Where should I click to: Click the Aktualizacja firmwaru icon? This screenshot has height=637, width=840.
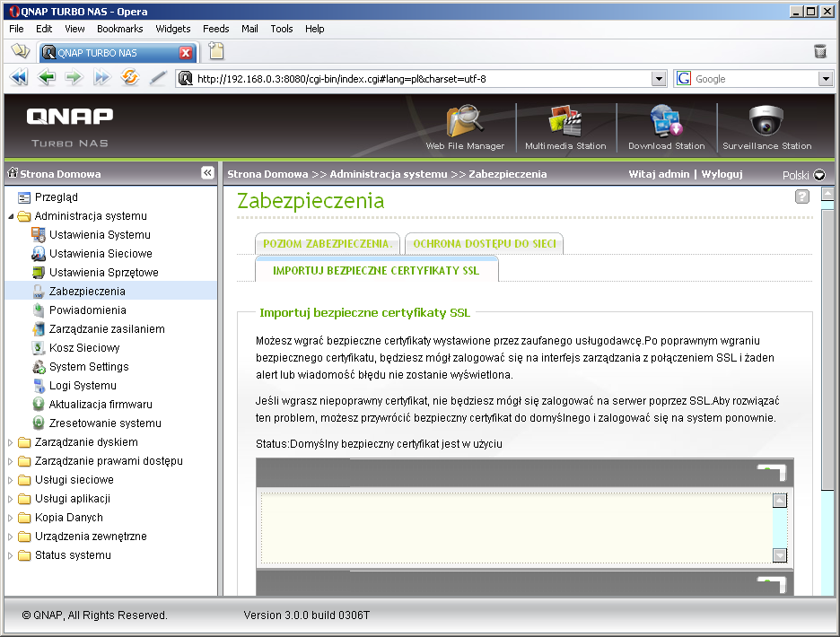pos(38,404)
